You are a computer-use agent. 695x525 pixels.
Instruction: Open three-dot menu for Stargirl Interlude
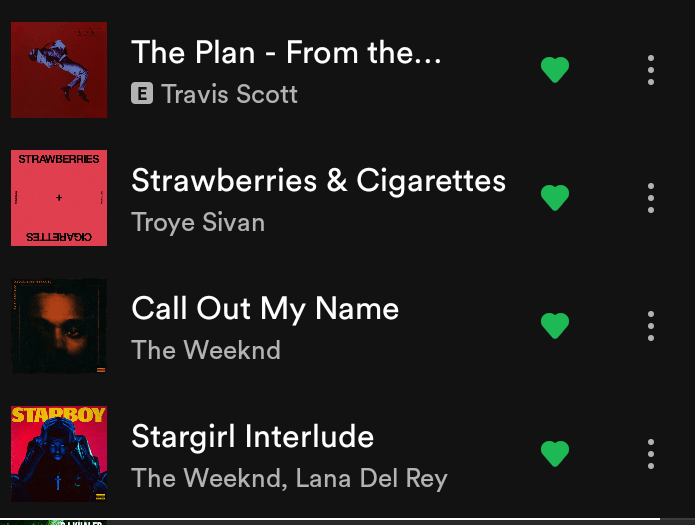click(651, 454)
